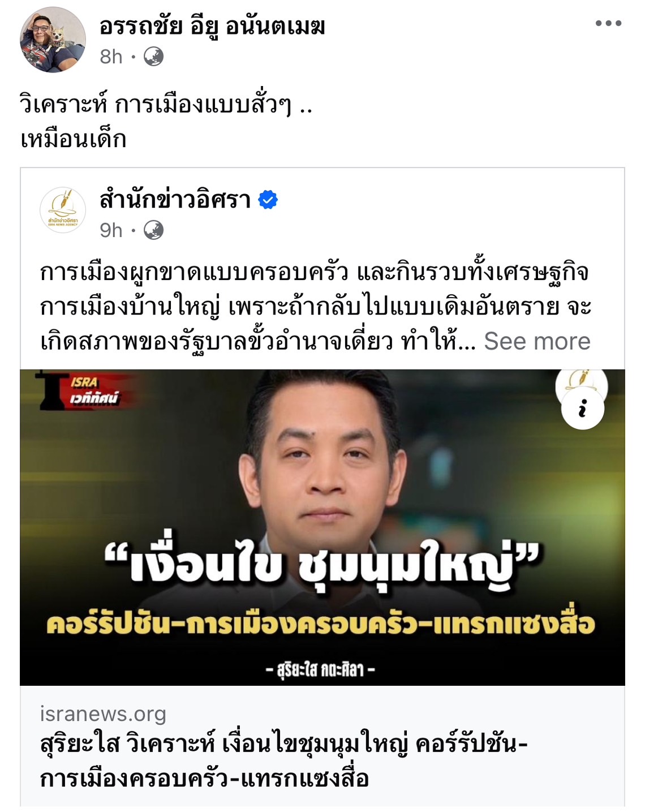This screenshot has width=645, height=812.
Task: Open the สำนักข่าวอิศรา page name link
Action: pos(175,200)
